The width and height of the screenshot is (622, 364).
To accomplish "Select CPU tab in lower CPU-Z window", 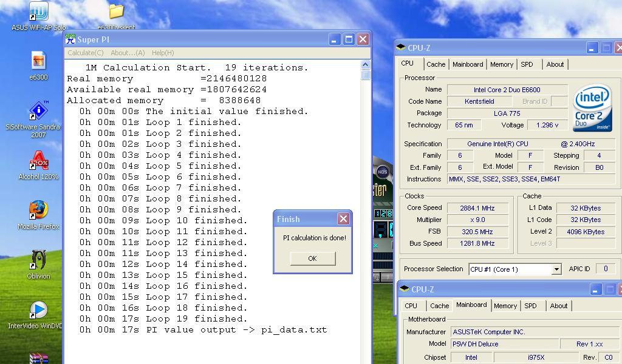I will pos(411,306).
